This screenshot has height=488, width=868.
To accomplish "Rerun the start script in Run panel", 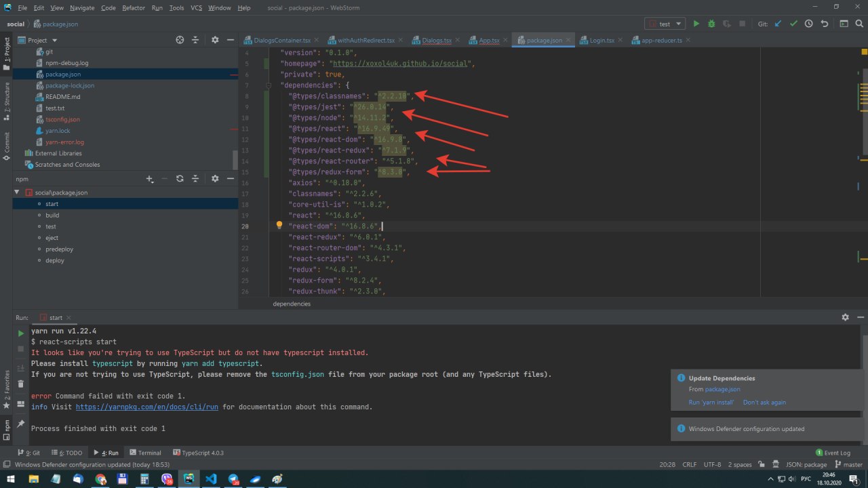I will 21,333.
